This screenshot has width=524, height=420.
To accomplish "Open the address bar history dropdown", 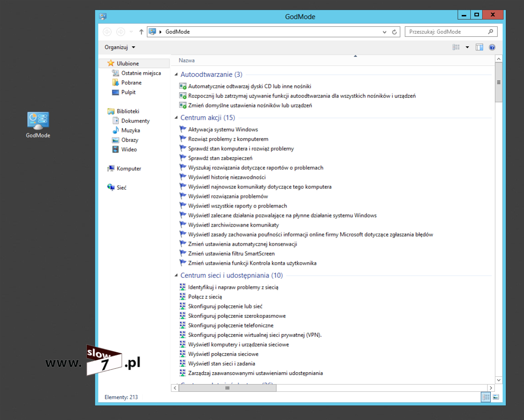I will pos(384,32).
